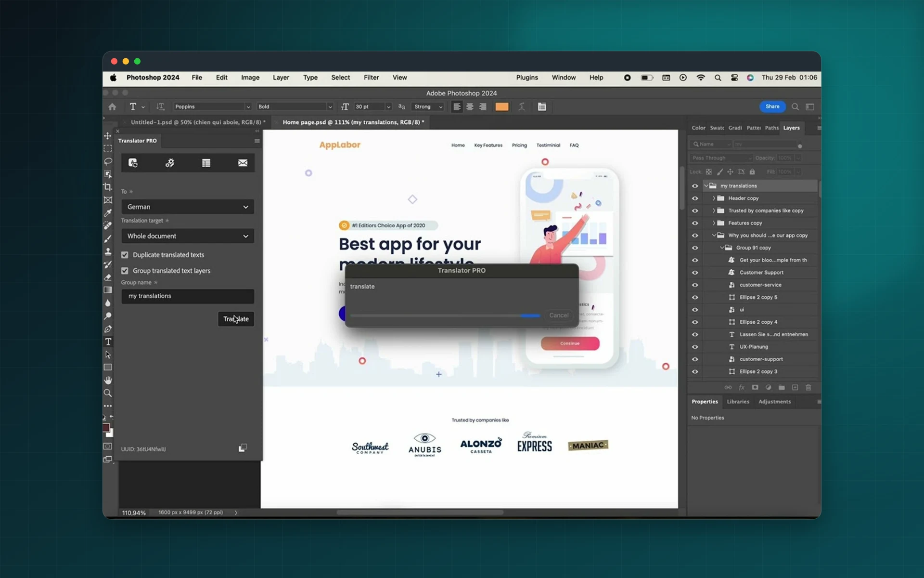Screen dimensions: 924x578
Task: Hide the my translations group layer
Action: (695, 186)
